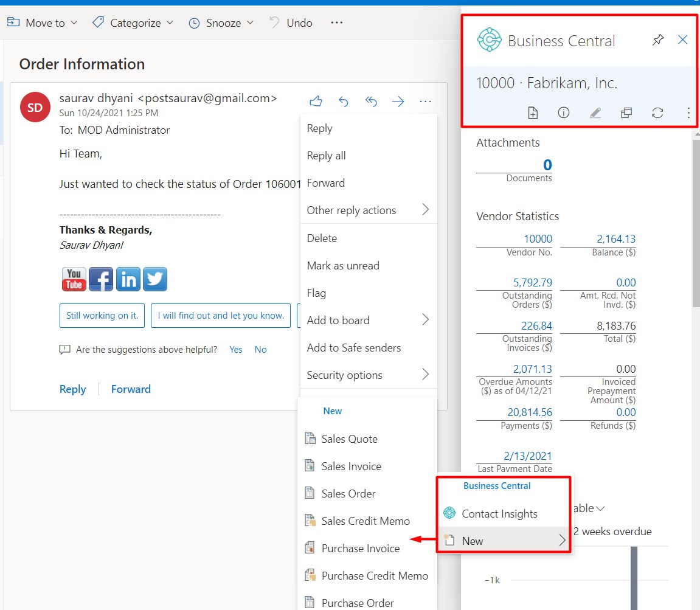Viewport: 700px width, 610px height.
Task: Open Business Central pane more options menu
Action: [x=688, y=113]
